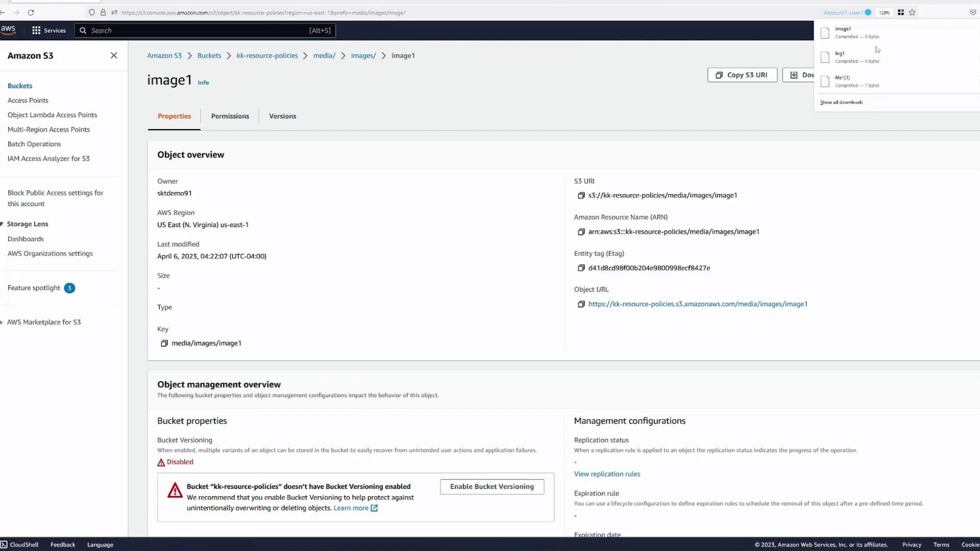980x551 pixels.
Task: Copy the Entity tag Etag value icon
Action: [581, 268]
